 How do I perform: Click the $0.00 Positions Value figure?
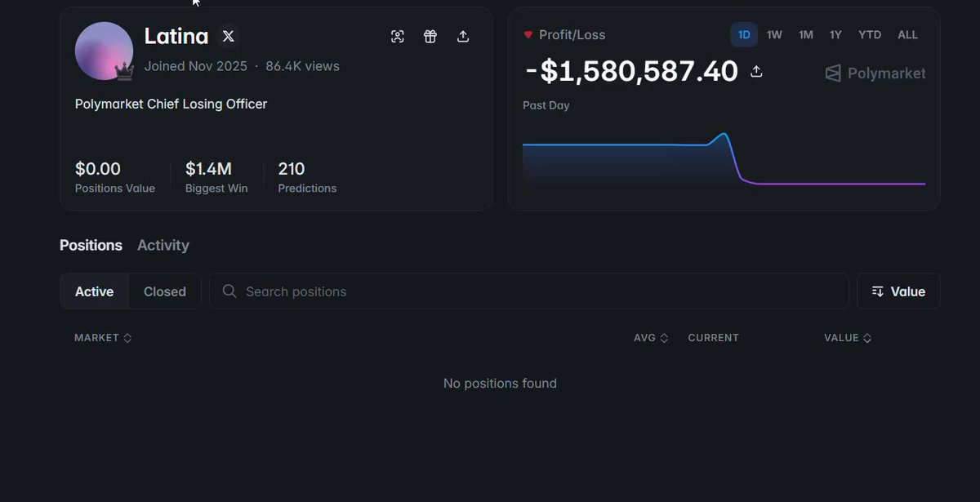click(x=98, y=169)
